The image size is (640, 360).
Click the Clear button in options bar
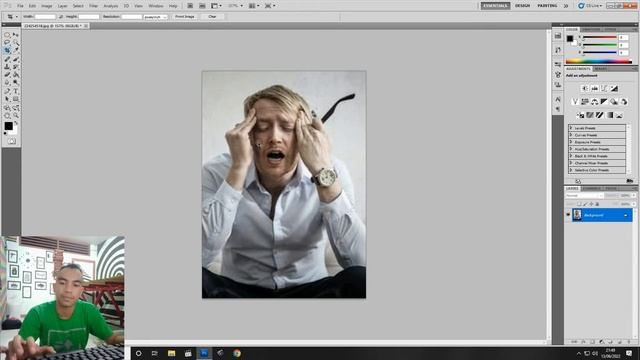(x=212, y=17)
